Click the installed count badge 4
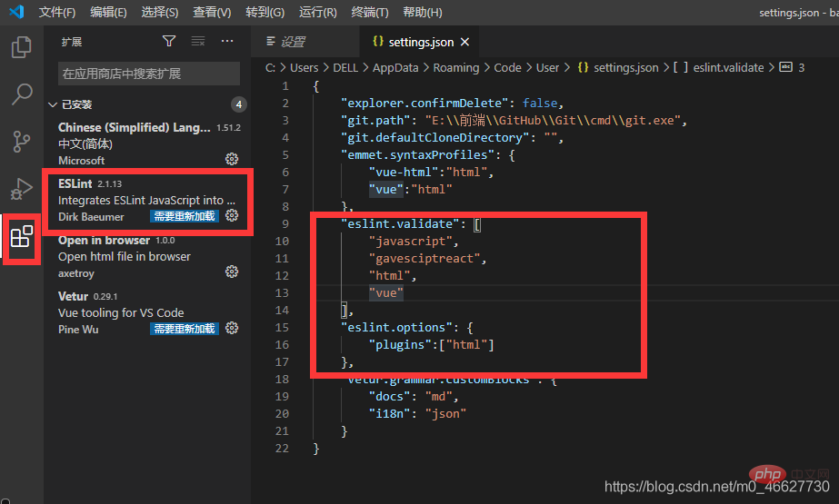 click(239, 104)
